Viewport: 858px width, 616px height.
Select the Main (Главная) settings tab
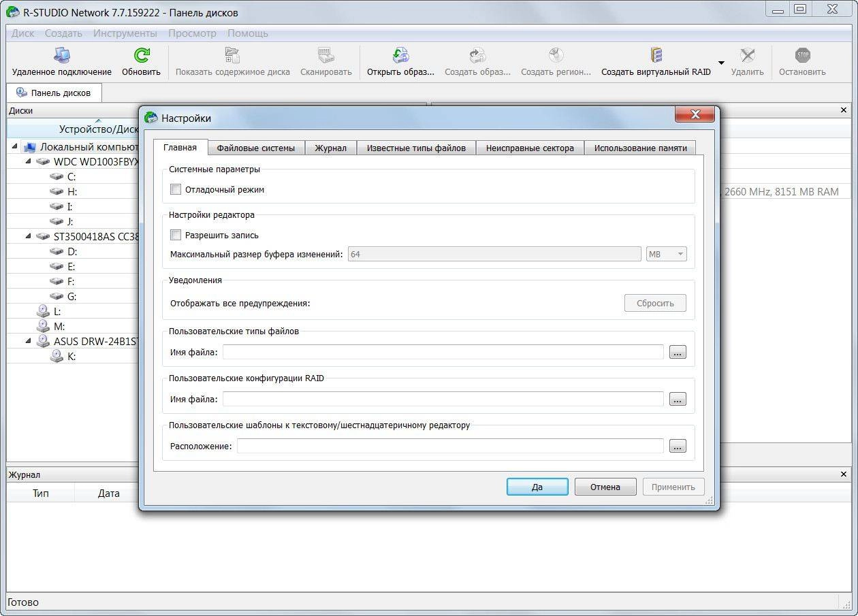click(180, 147)
